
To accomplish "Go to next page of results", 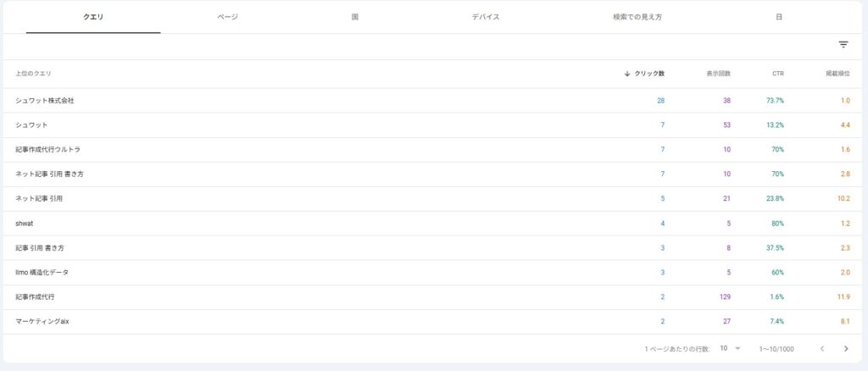I will pos(845,348).
